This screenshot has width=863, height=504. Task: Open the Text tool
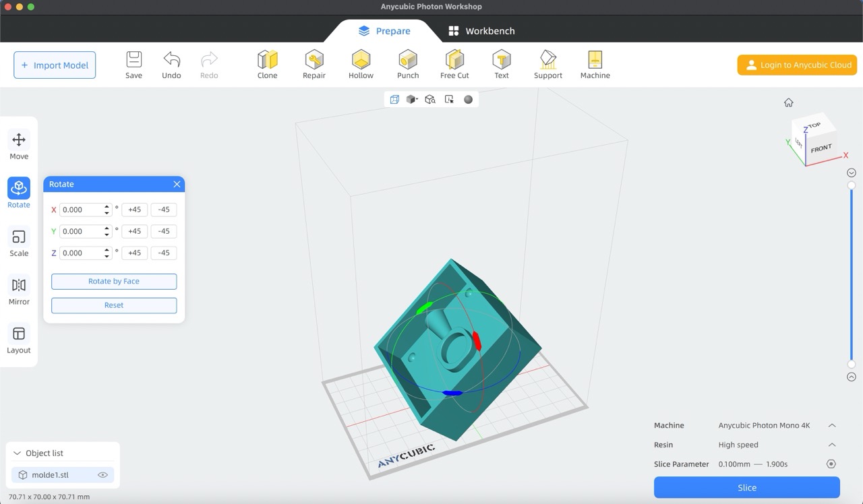point(502,65)
